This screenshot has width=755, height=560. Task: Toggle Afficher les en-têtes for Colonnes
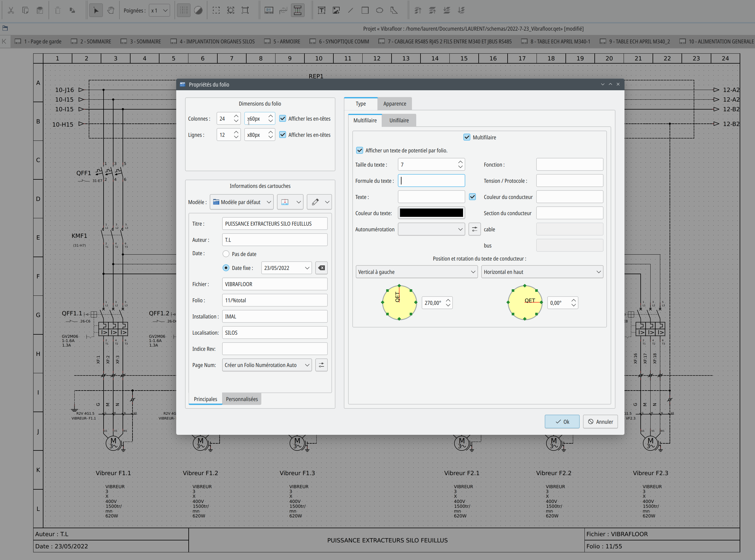point(282,118)
